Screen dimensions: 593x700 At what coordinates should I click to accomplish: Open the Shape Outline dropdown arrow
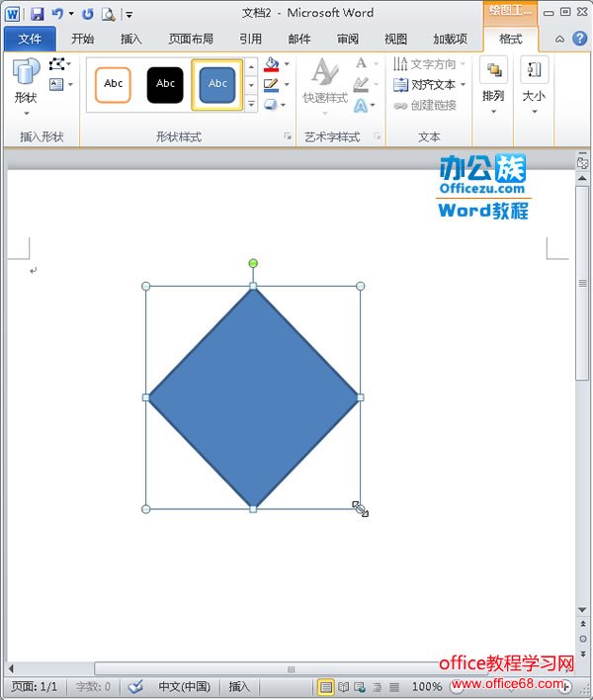(287, 84)
